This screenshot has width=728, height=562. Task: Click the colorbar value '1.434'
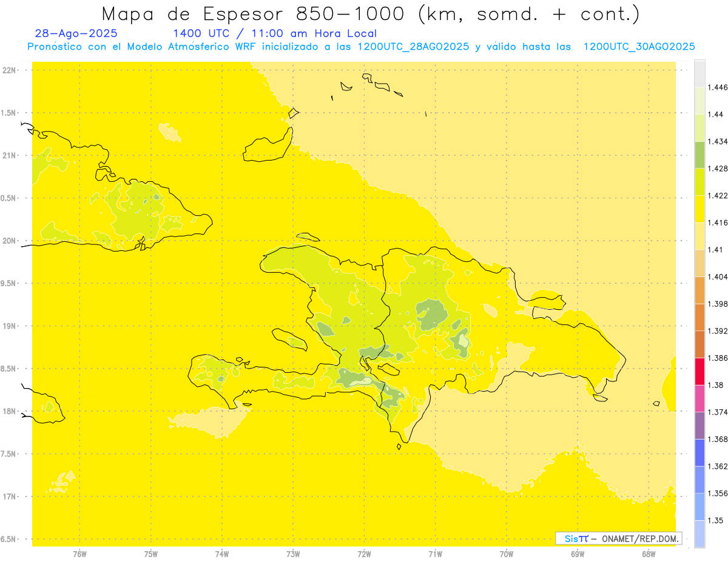(x=719, y=141)
